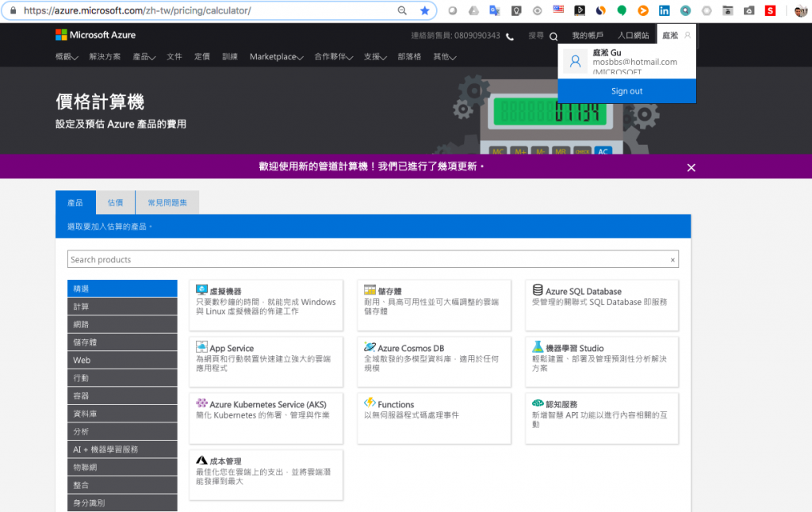Click the Azure Kubernetes Service icon
Viewport: 812px width, 512px height.
(201, 403)
